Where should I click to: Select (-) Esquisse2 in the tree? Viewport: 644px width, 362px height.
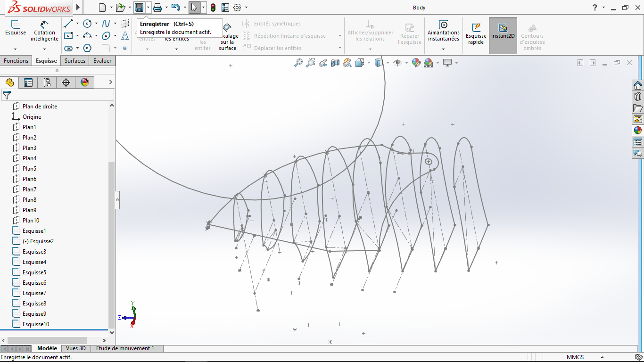[x=38, y=241]
